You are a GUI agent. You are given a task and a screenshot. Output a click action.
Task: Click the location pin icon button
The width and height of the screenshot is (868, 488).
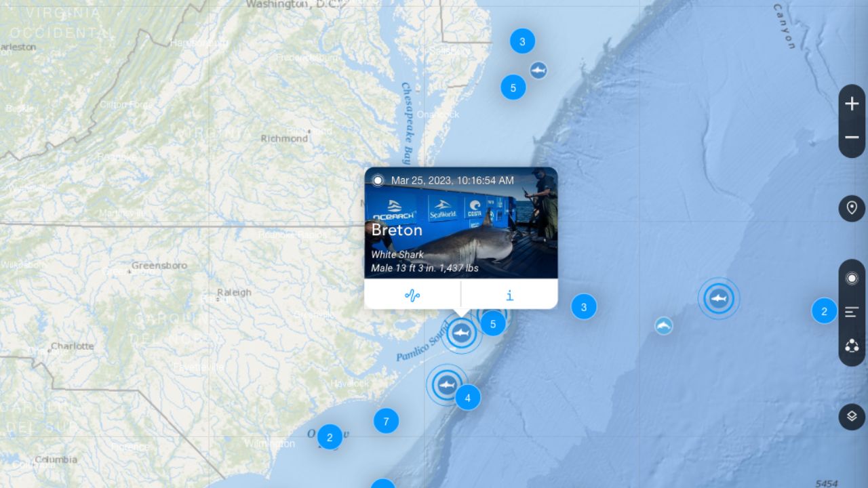tap(852, 207)
